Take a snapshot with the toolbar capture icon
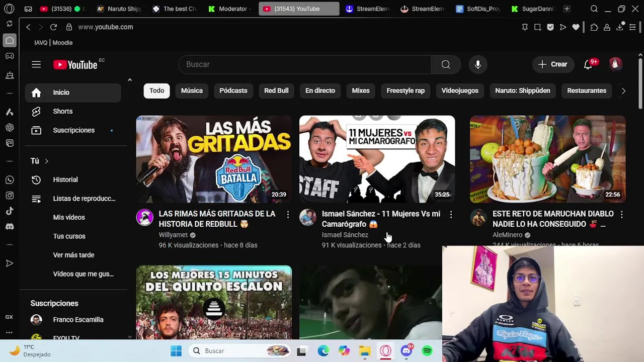The width and height of the screenshot is (644, 362). (537, 27)
